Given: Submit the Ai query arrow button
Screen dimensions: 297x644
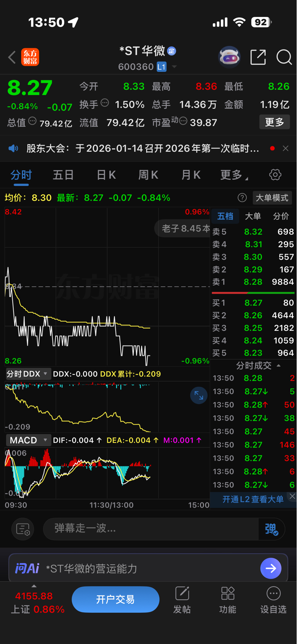Looking at the screenshot, I should click(x=271, y=568).
